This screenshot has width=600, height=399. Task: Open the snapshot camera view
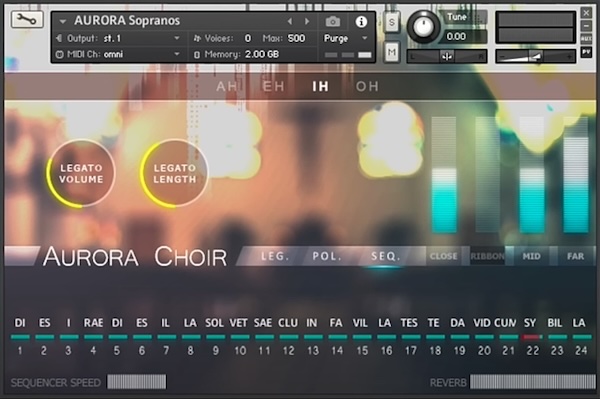pyautogui.click(x=333, y=21)
